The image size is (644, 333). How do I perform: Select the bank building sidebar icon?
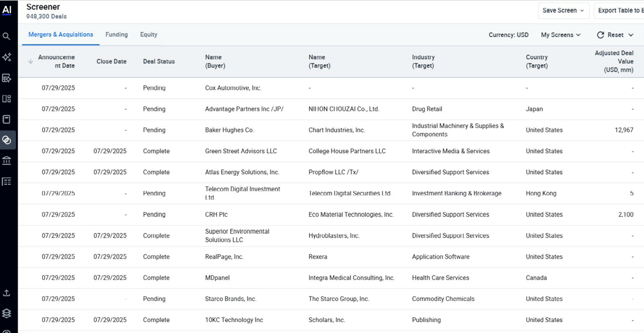(x=7, y=161)
